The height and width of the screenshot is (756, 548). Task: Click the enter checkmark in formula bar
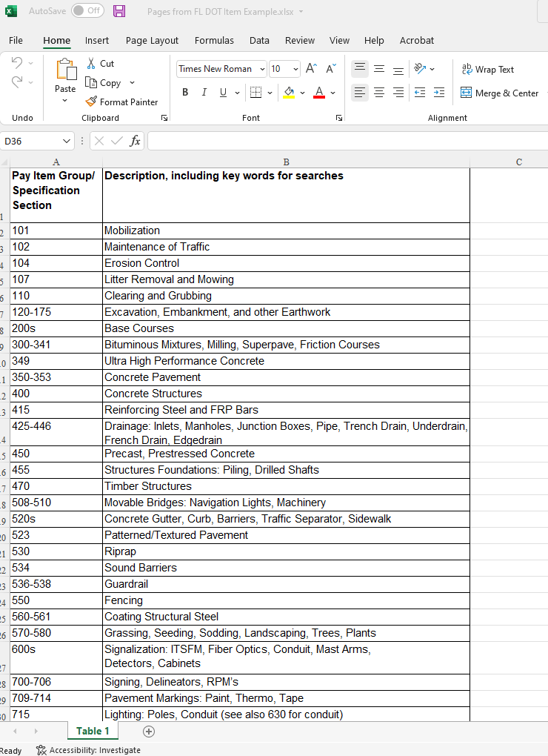(x=116, y=141)
